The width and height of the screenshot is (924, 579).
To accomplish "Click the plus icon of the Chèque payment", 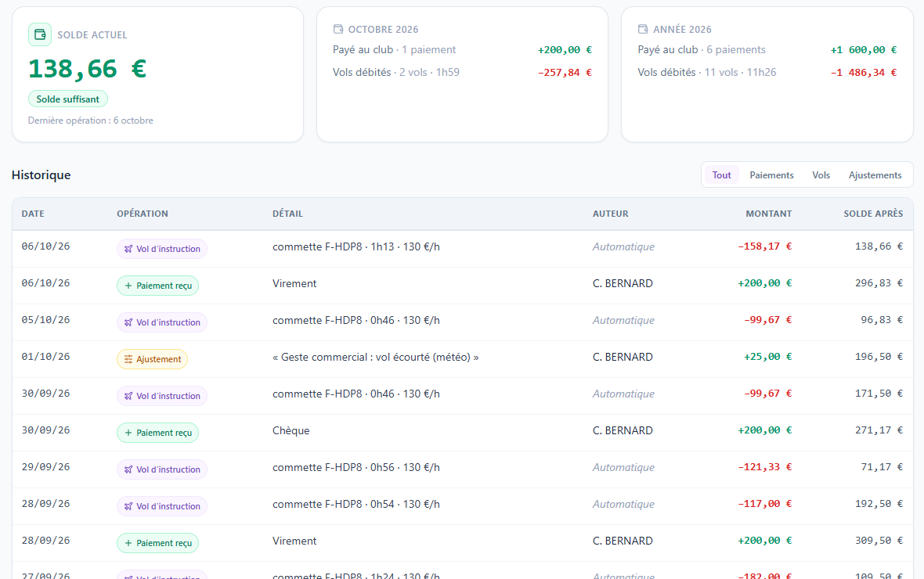I will click(x=128, y=433).
